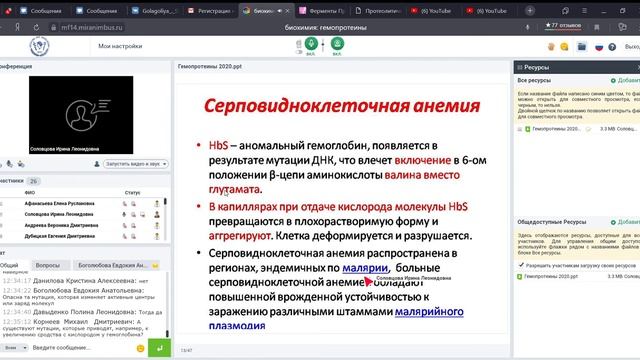Follow the малярии hyperlink on the slide

click(x=365, y=268)
